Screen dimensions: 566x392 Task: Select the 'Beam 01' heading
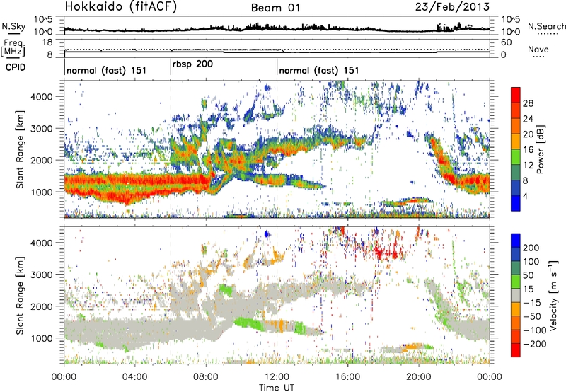[275, 8]
